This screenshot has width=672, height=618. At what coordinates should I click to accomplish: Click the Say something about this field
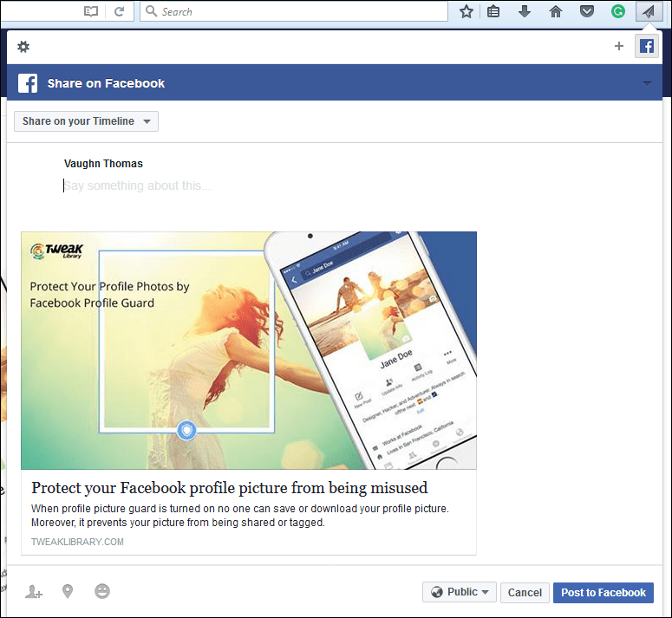137,185
